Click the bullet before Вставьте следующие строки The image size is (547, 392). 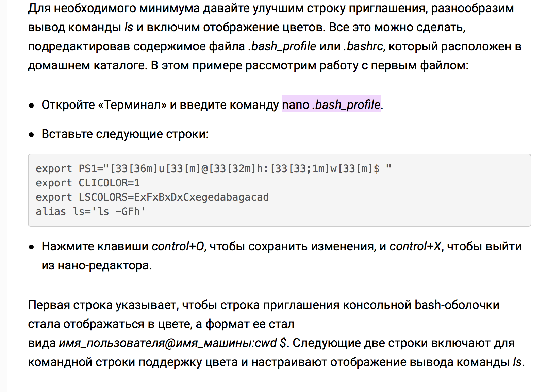[x=32, y=135]
